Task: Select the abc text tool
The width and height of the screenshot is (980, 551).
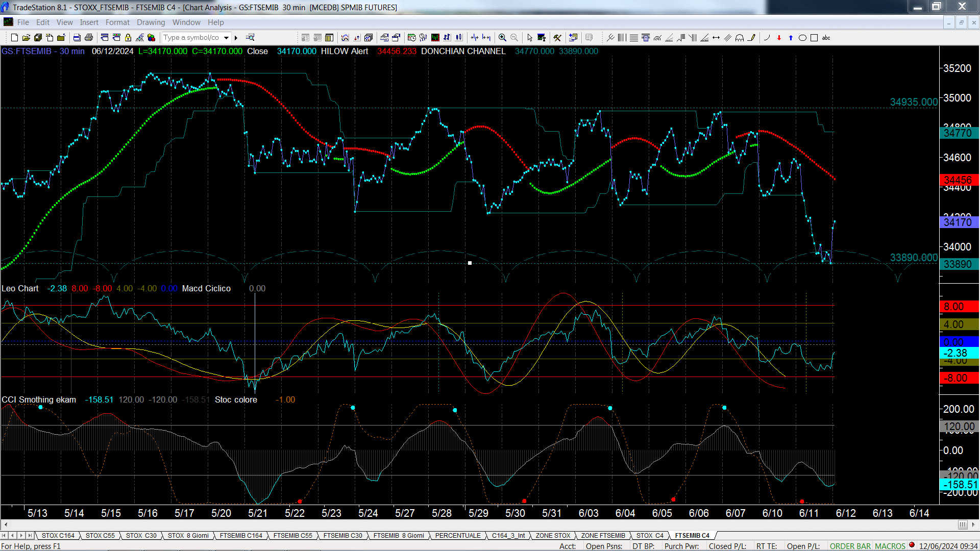Action: (826, 38)
